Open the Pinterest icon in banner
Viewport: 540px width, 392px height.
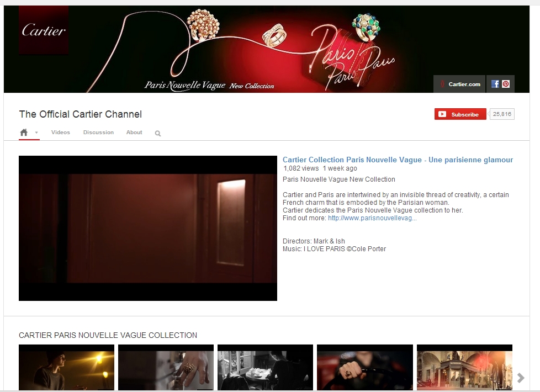click(x=506, y=84)
